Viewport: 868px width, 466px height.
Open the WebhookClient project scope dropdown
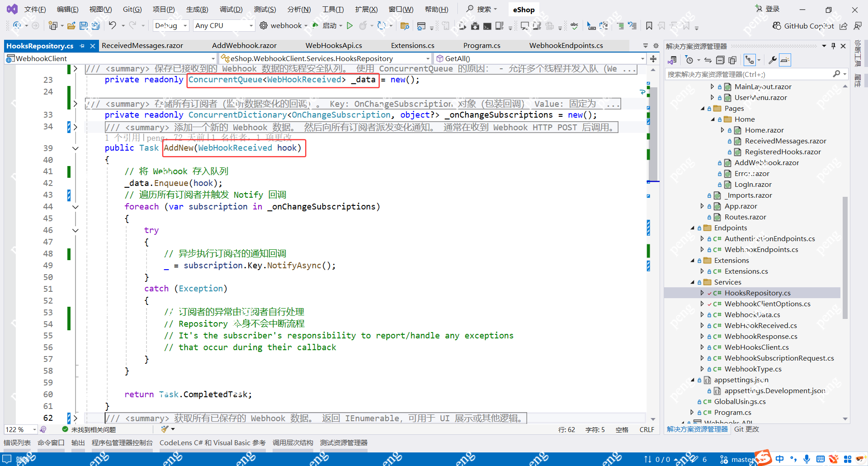110,58
